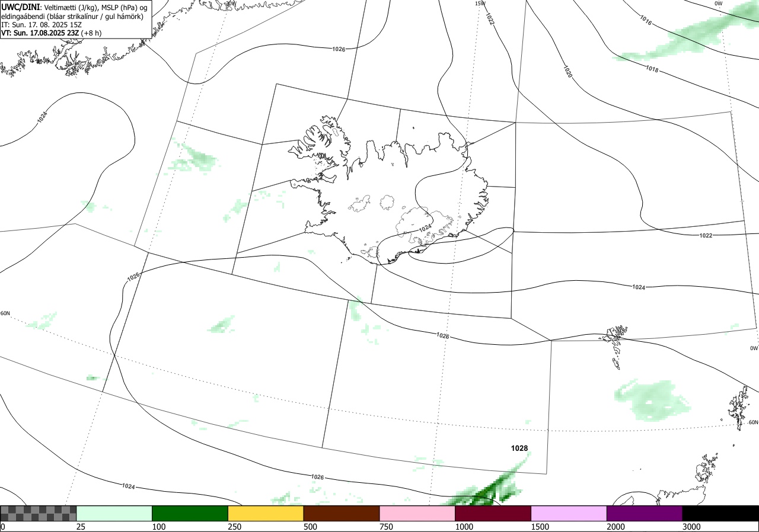Image resolution: width=759 pixels, height=532 pixels.
Task: Click the legend value label 1000
Action: [x=464, y=527]
